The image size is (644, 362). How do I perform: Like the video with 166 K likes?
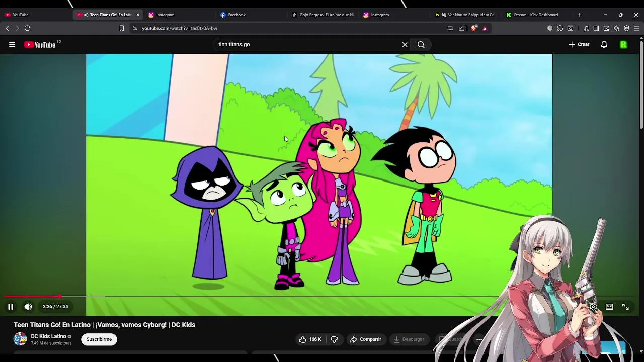[x=310, y=339]
